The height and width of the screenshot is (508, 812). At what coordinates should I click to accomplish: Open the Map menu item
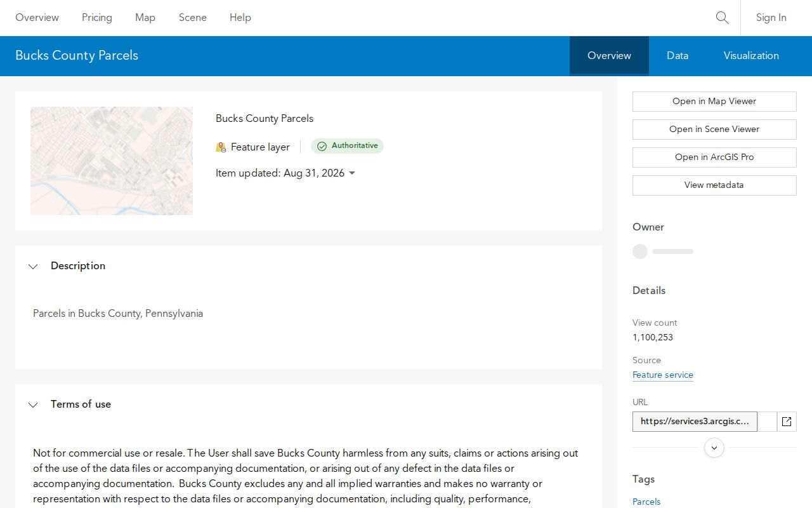click(x=145, y=18)
